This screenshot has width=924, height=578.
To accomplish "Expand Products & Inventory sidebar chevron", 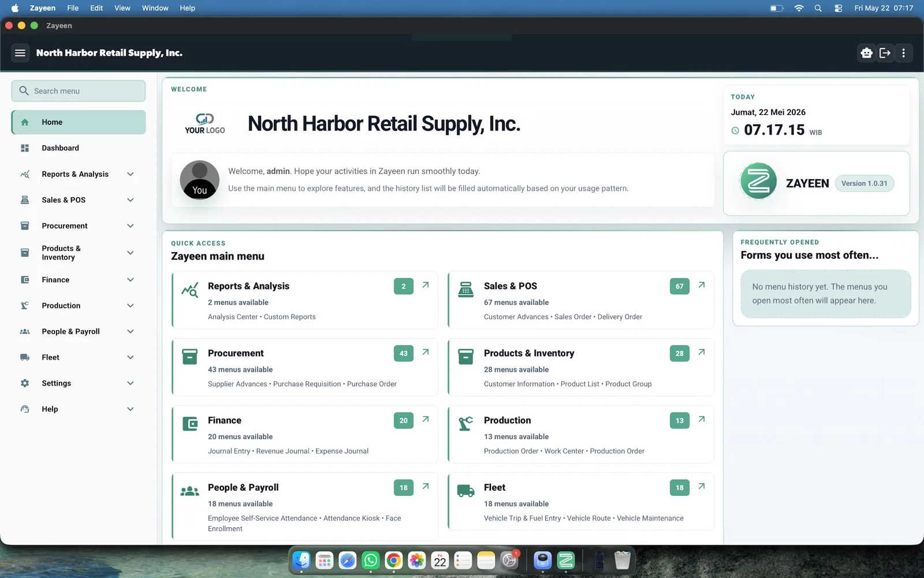I will pos(131,253).
